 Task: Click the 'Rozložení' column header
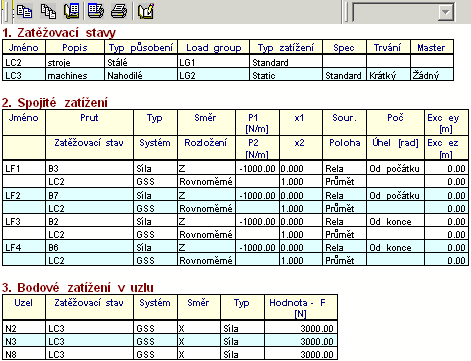pos(206,148)
